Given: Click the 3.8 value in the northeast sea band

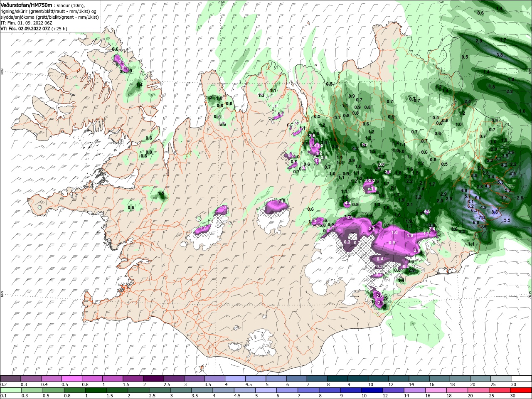Looking at the screenshot, I should pyautogui.click(x=500, y=55).
